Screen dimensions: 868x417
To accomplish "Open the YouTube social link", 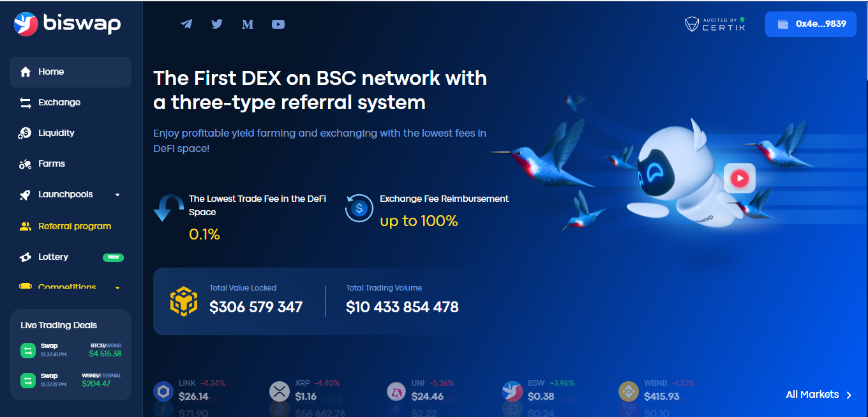I will coord(278,24).
